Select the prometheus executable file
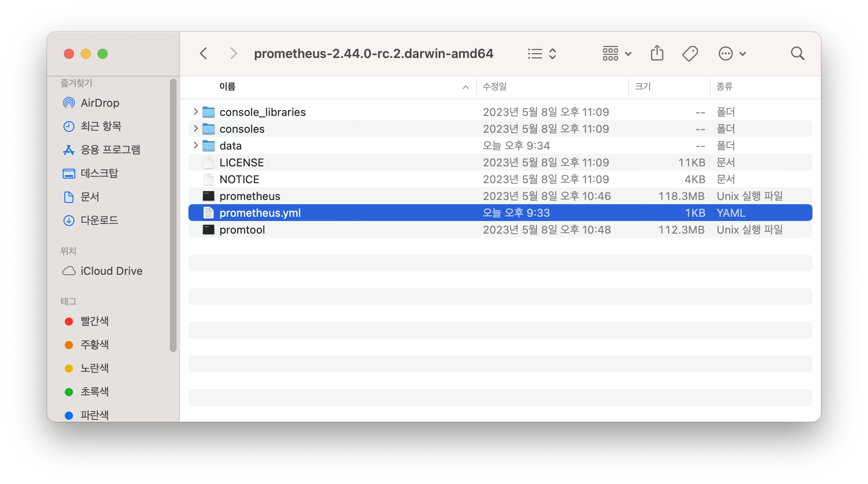 pyautogui.click(x=250, y=196)
